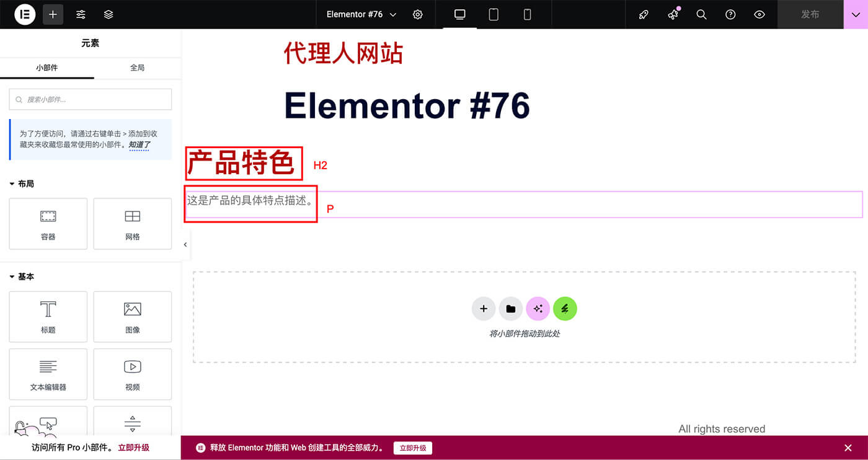Viewport: 868px width, 460px height.
Task: Select the Image widget
Action: coord(133,317)
